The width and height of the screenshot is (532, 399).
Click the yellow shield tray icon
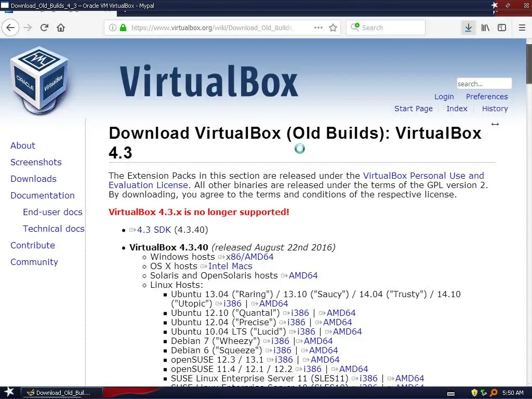coord(474,393)
